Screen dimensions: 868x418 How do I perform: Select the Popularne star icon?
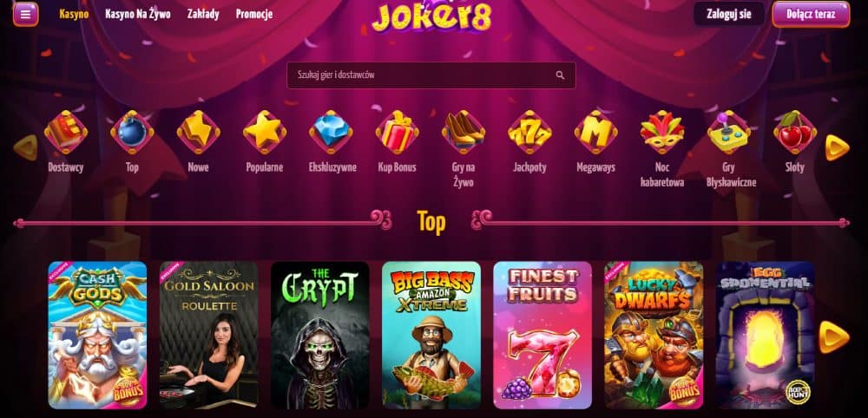pyautogui.click(x=265, y=132)
